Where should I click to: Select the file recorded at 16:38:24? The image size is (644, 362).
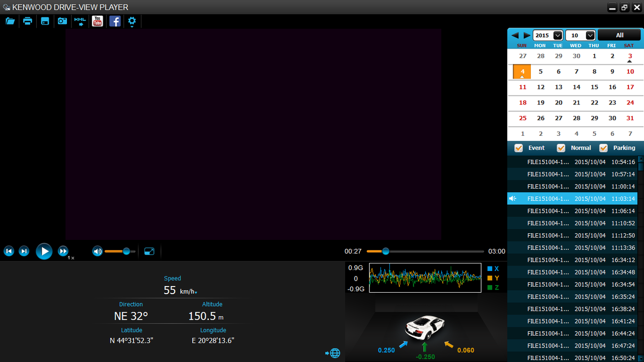(x=572, y=309)
